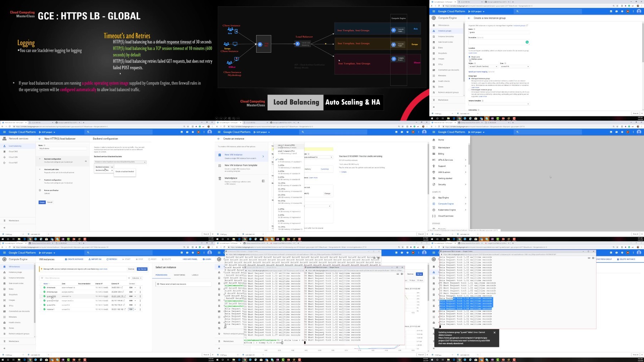
Task: Toggle select-all checkbox in VM instances header
Action: tap(41, 284)
